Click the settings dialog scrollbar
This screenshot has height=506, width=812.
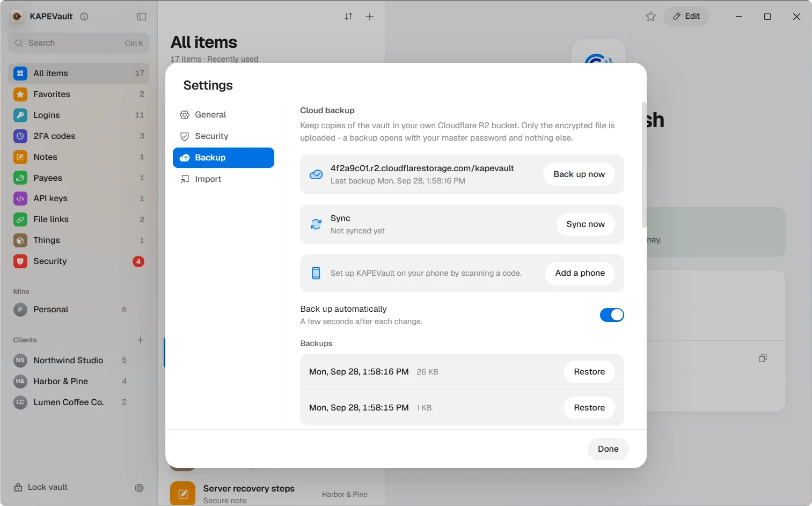click(x=644, y=165)
